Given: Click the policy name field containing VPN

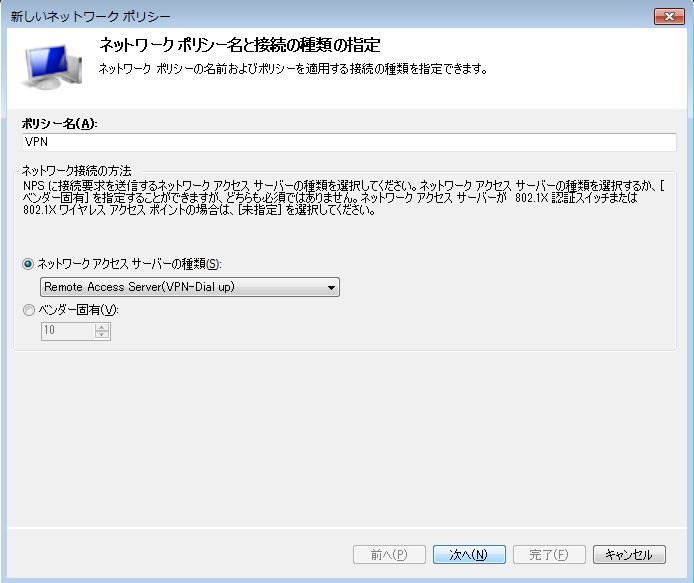Looking at the screenshot, I should [x=349, y=142].
